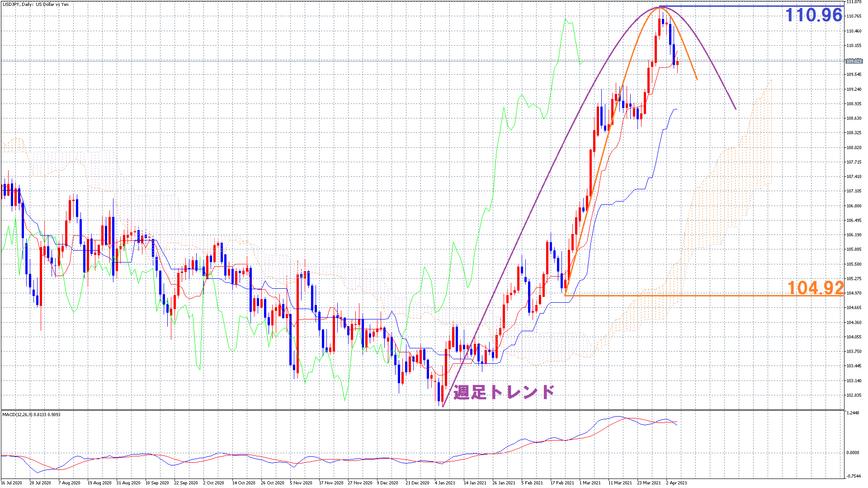Click the 111.070 top price scale value

854,2
